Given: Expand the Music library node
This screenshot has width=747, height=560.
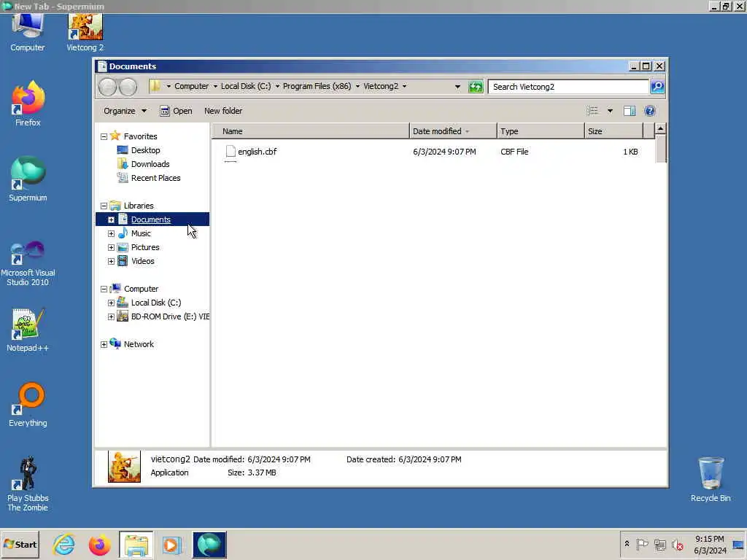Looking at the screenshot, I should [x=111, y=234].
